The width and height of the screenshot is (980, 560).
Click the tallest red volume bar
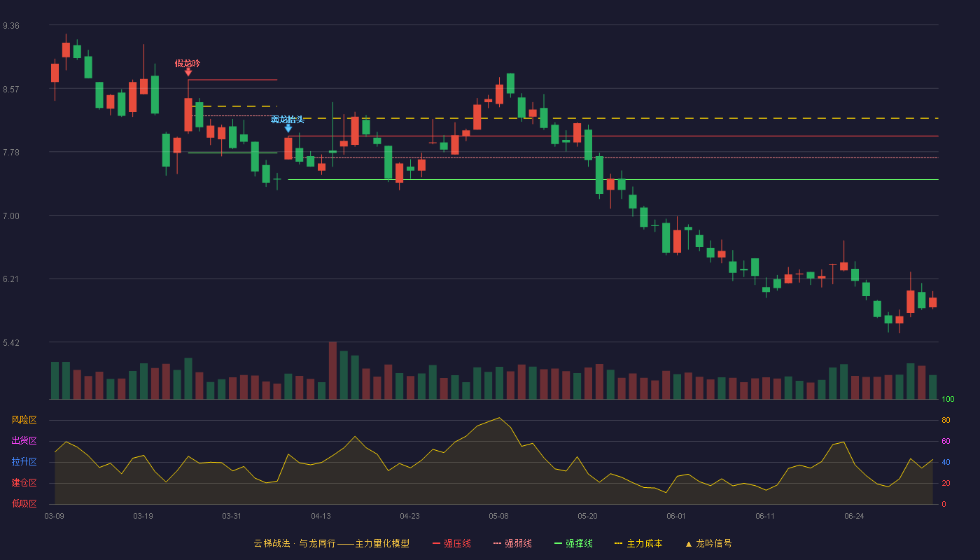click(332, 370)
